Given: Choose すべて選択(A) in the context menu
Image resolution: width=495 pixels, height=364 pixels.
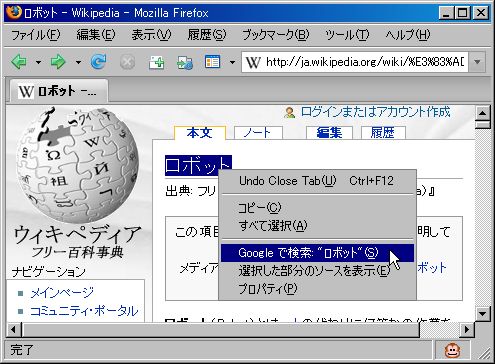Looking at the screenshot, I should [318, 226].
